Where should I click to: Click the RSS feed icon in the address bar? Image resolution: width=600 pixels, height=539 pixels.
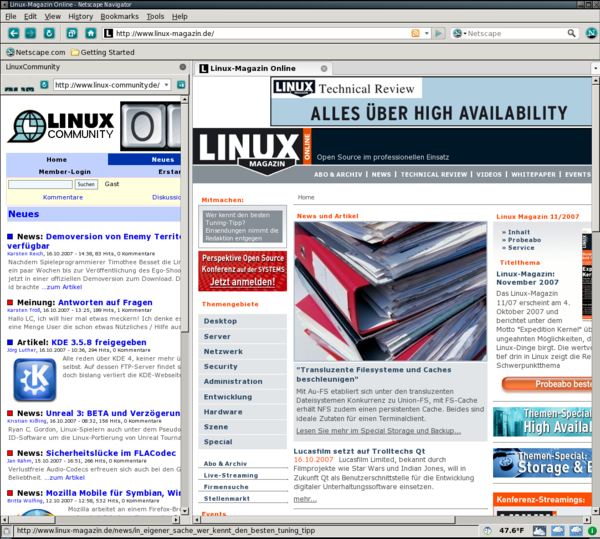[x=415, y=33]
